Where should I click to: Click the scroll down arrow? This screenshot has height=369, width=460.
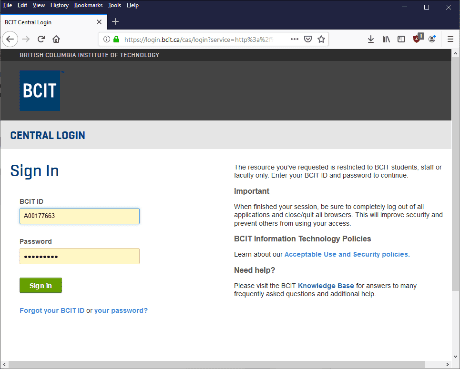[x=455, y=357]
